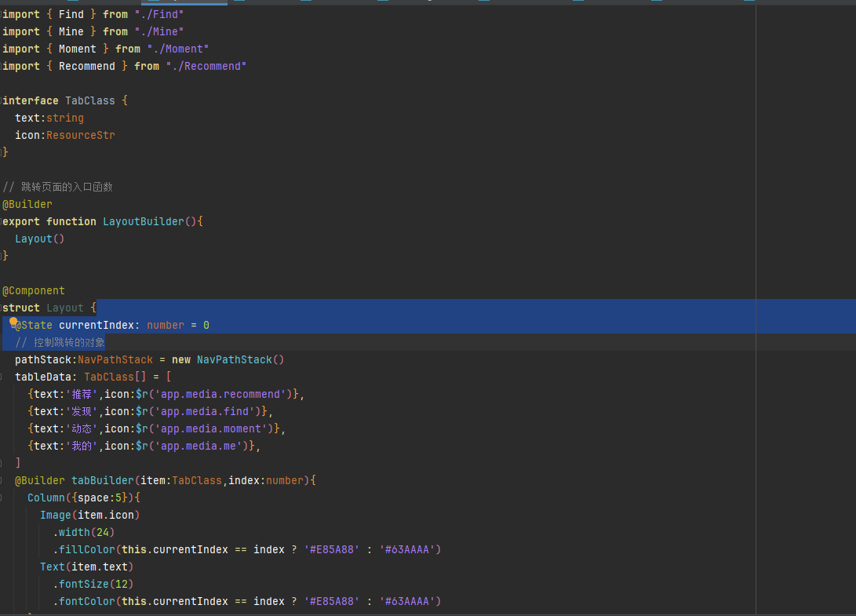Select the Recommend identifier inside import braces
Image resolution: width=856 pixels, height=616 pixels.
pyautogui.click(x=87, y=66)
